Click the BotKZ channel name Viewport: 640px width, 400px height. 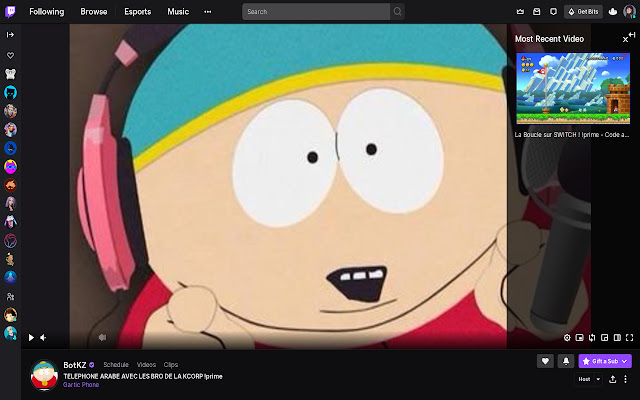pos(75,365)
